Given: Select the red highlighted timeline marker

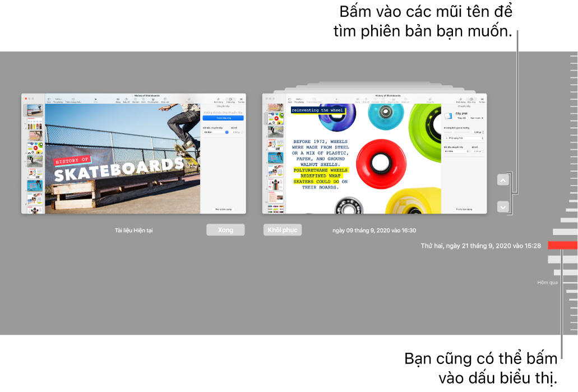Looking at the screenshot, I should (562, 245).
